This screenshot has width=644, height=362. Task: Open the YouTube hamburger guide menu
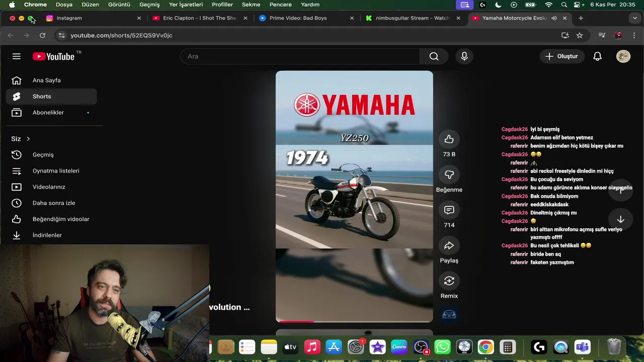pyautogui.click(x=17, y=56)
